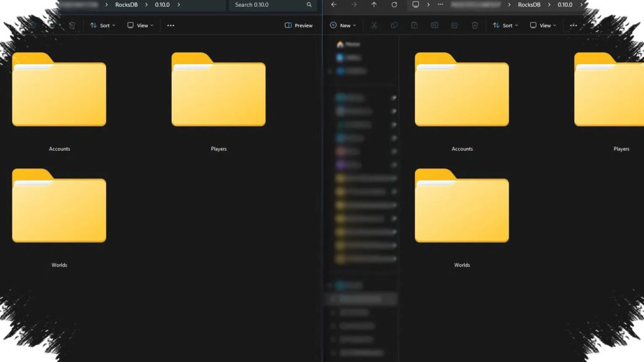644x362 pixels.
Task: Click the Cut scissors icon in right toolbar
Action: (374, 25)
